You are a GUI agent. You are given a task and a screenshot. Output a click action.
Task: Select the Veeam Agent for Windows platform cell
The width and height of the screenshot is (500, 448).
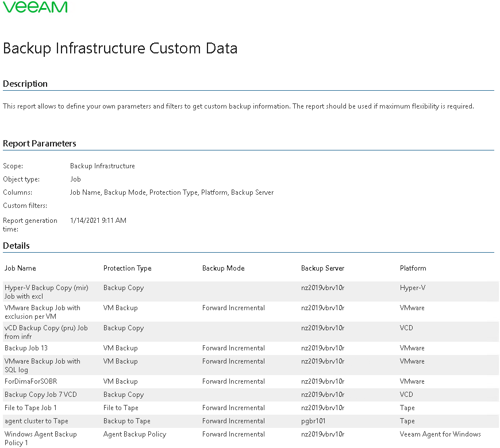[440, 434]
